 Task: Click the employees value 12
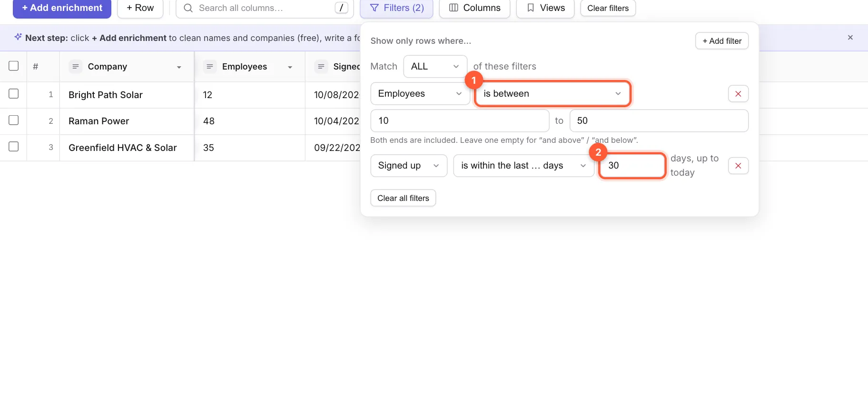point(207,95)
